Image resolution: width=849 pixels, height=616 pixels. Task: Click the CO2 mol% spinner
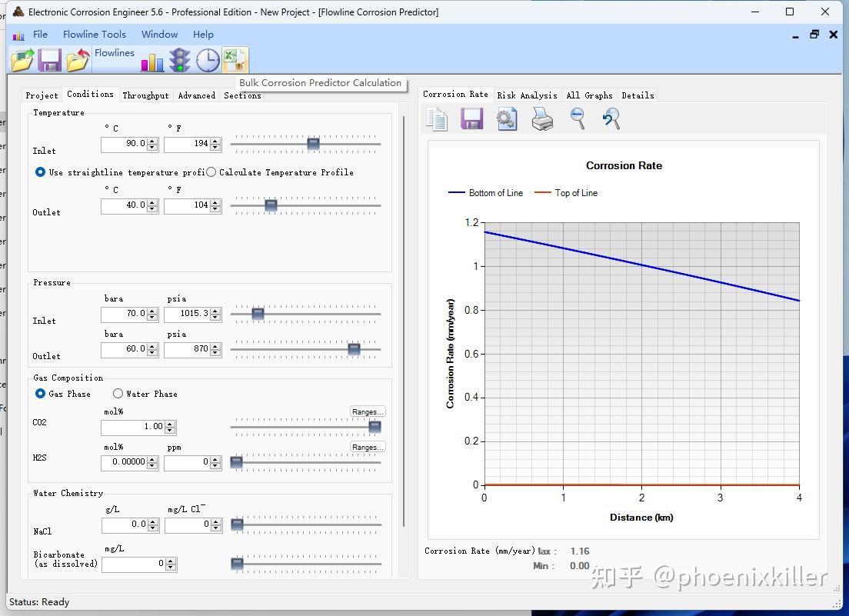tap(170, 427)
